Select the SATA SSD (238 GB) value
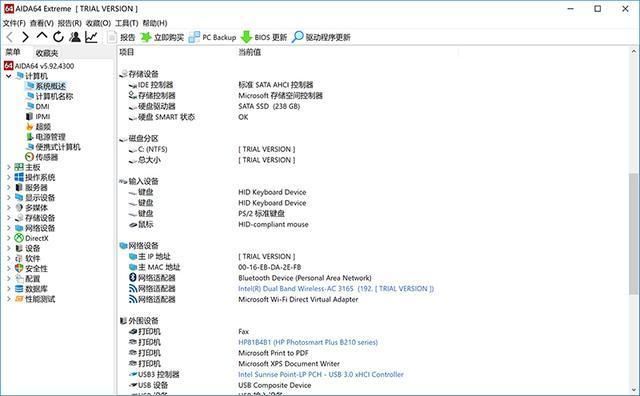640x396 pixels. (269, 106)
